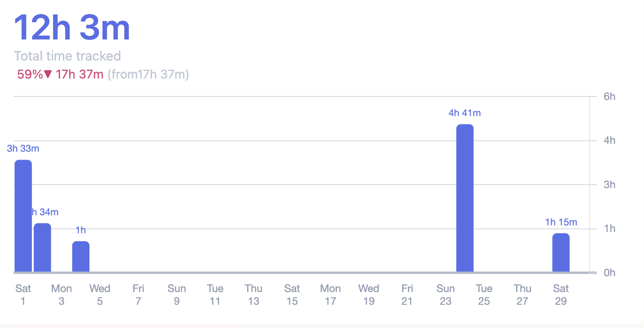Click the Thu 27 date axis label
The height and width of the screenshot is (328, 644).
click(x=522, y=295)
